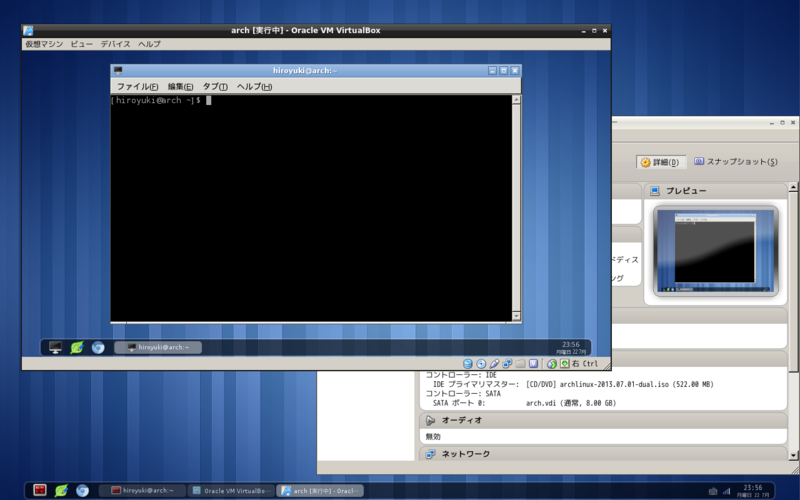Click スナップショット(S) button in VirtualBox Manager
Viewport: 800px width, 500px height.
(x=736, y=162)
